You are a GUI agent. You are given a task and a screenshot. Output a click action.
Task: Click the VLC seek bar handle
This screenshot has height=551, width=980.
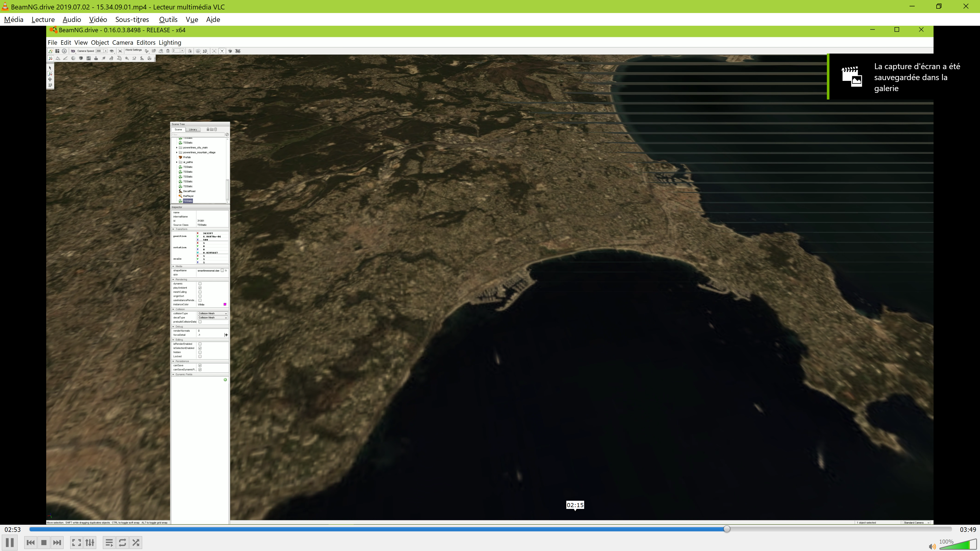click(727, 529)
